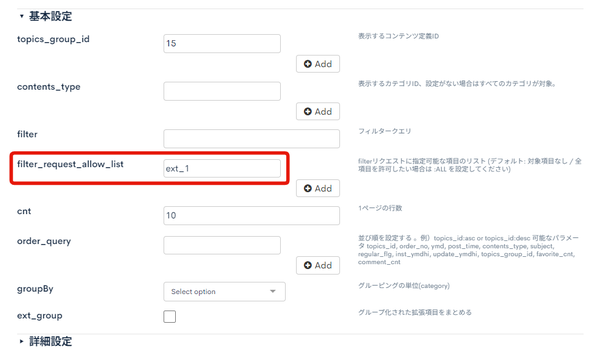This screenshot has width=600, height=363.
Task: Edit the filter_request_allow_list field containing ext_1
Action: tap(222, 168)
